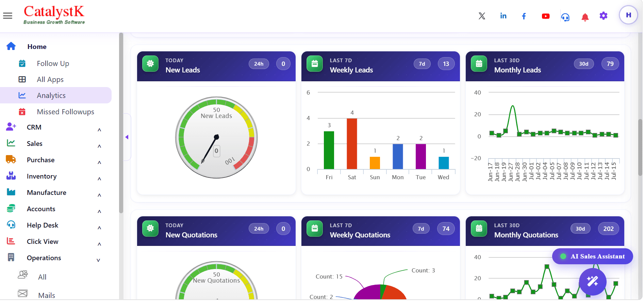Collapse the Operations menu chevron
This screenshot has height=301, width=644.
tap(98, 260)
